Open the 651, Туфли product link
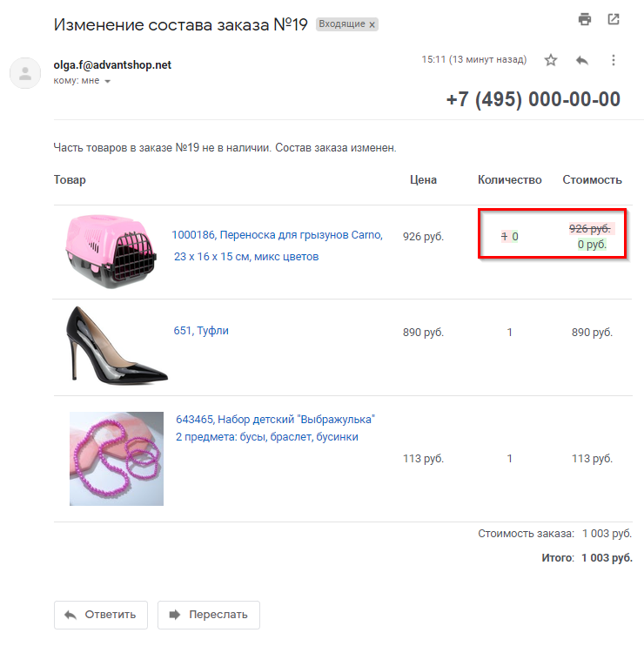 [x=201, y=331]
